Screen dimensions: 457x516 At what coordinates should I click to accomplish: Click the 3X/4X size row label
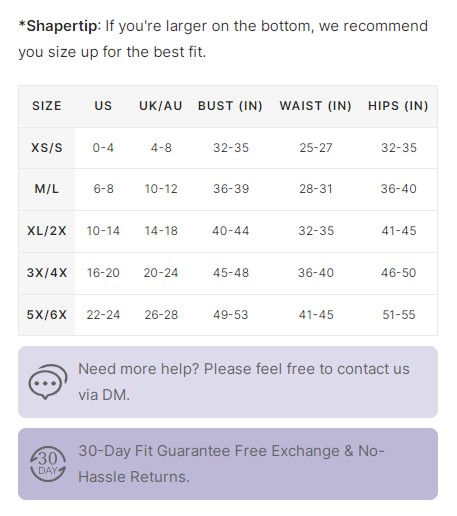(47, 273)
